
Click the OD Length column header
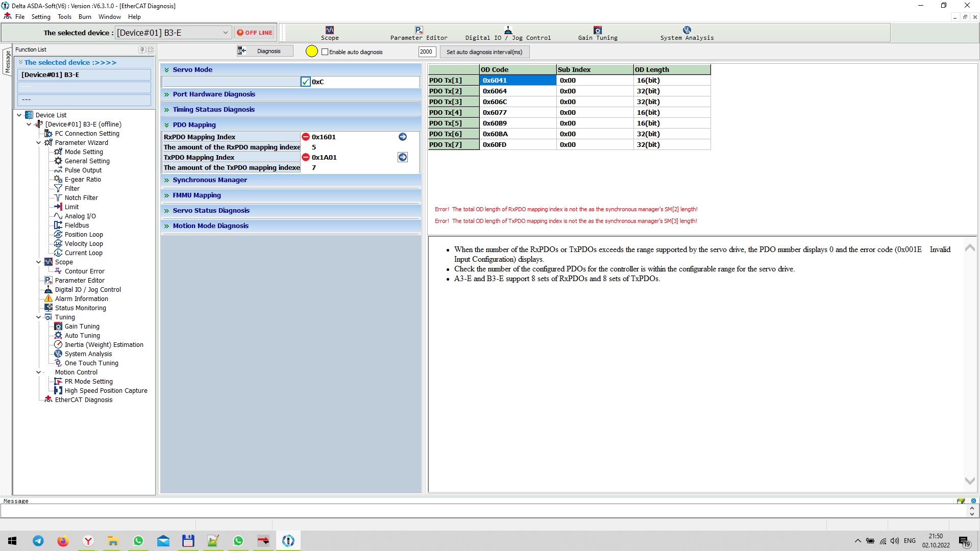[x=672, y=70]
